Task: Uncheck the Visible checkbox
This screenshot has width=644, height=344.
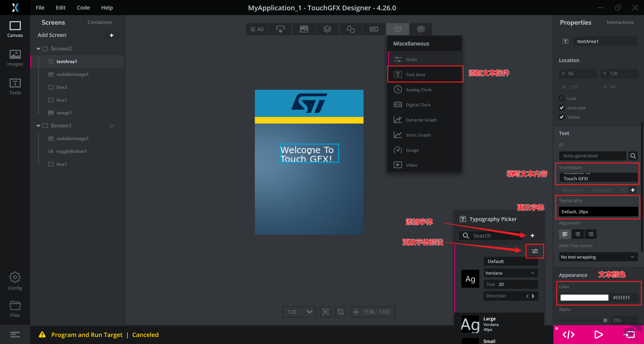Action: (x=561, y=117)
